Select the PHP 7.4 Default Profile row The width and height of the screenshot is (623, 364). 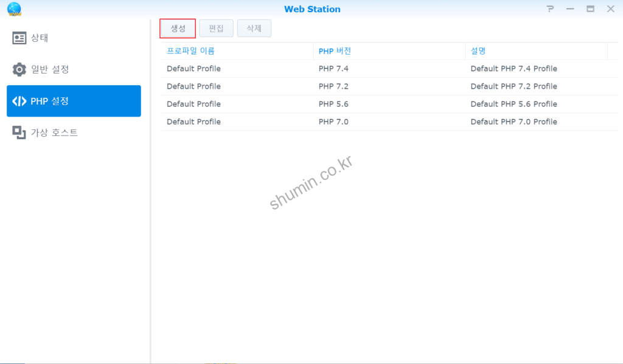pyautogui.click(x=389, y=69)
